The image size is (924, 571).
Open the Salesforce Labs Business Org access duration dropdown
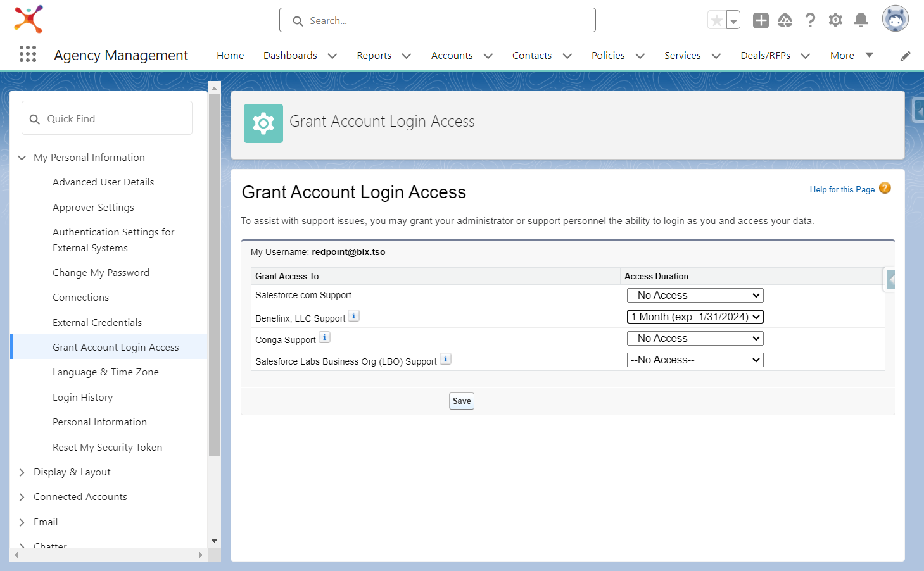[695, 360]
